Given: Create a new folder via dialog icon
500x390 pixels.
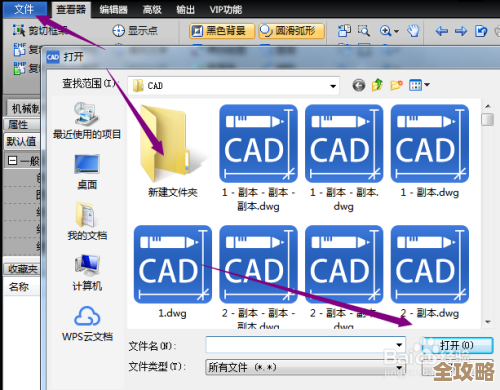Looking at the screenshot, I should click(x=396, y=85).
